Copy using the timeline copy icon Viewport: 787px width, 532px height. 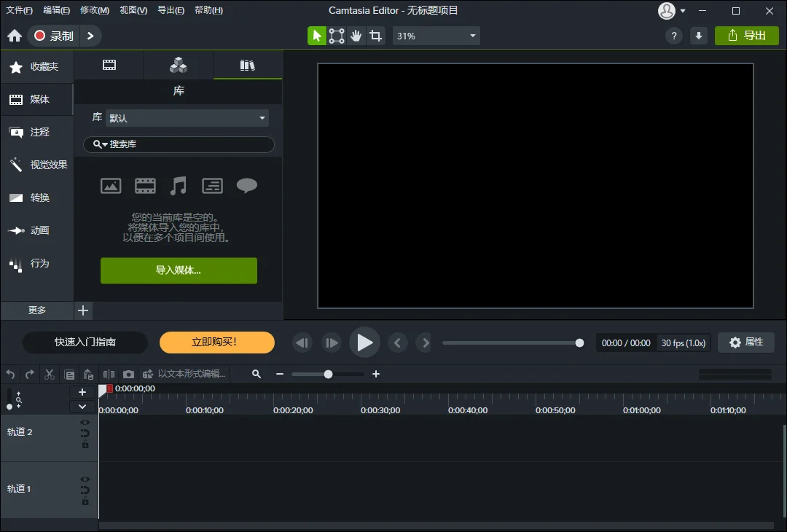[69, 375]
